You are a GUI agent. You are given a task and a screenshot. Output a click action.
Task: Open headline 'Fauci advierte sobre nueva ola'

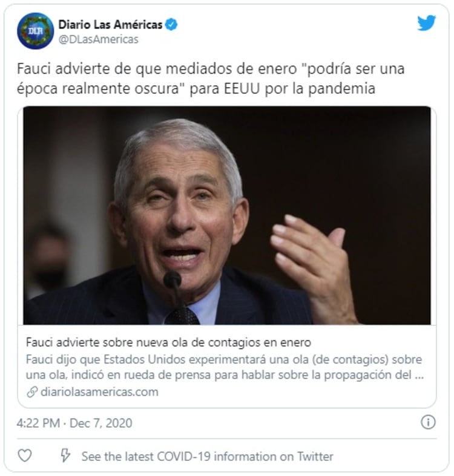pos(168,342)
